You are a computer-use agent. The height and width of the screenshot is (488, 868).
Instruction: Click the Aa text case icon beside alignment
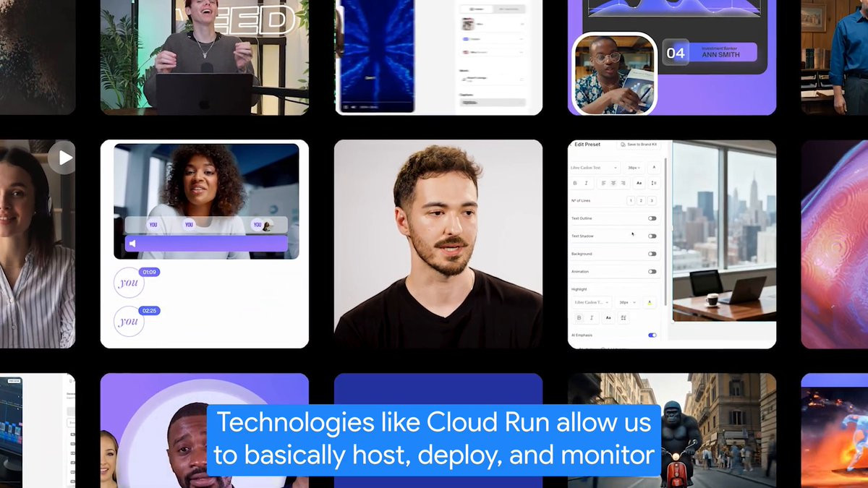pos(639,183)
